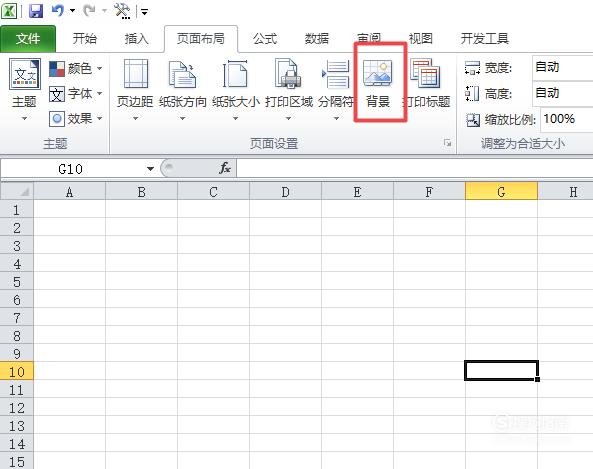Open the 高度 height dropdown field
593x469 pixels.
pyautogui.click(x=562, y=93)
